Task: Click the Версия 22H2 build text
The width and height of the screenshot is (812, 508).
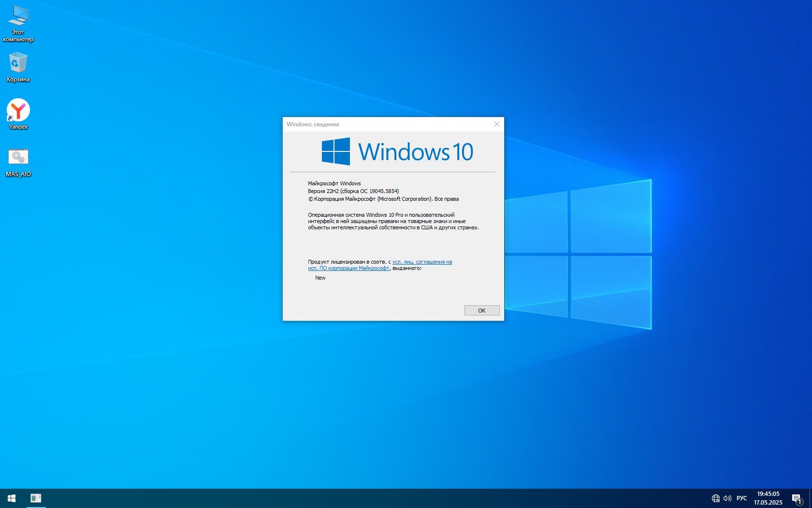Action: (353, 191)
